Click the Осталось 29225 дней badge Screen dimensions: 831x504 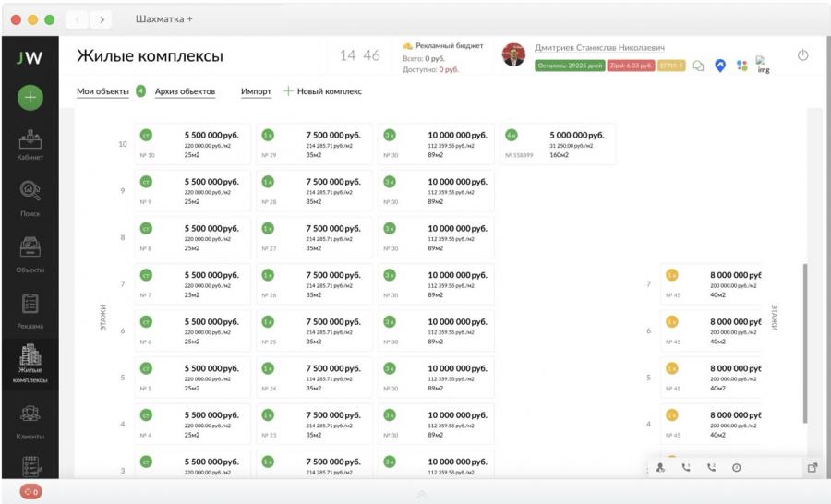click(x=570, y=66)
